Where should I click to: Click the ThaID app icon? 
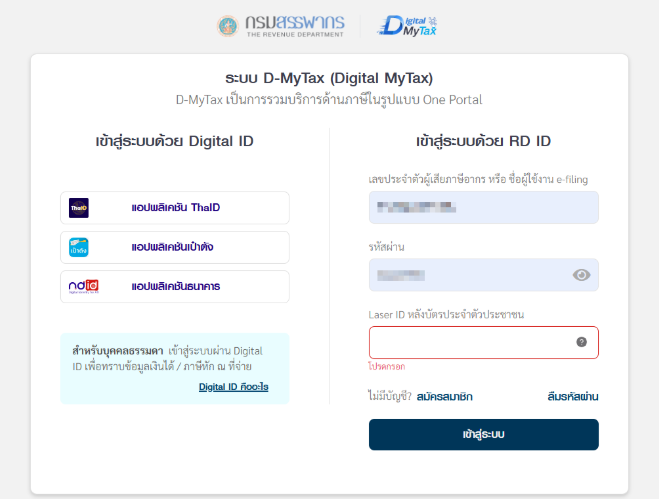point(79,208)
